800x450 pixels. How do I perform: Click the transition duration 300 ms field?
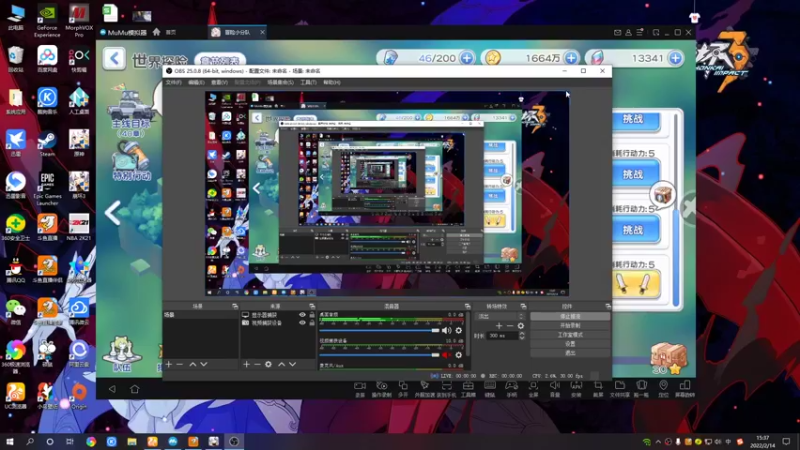point(503,335)
